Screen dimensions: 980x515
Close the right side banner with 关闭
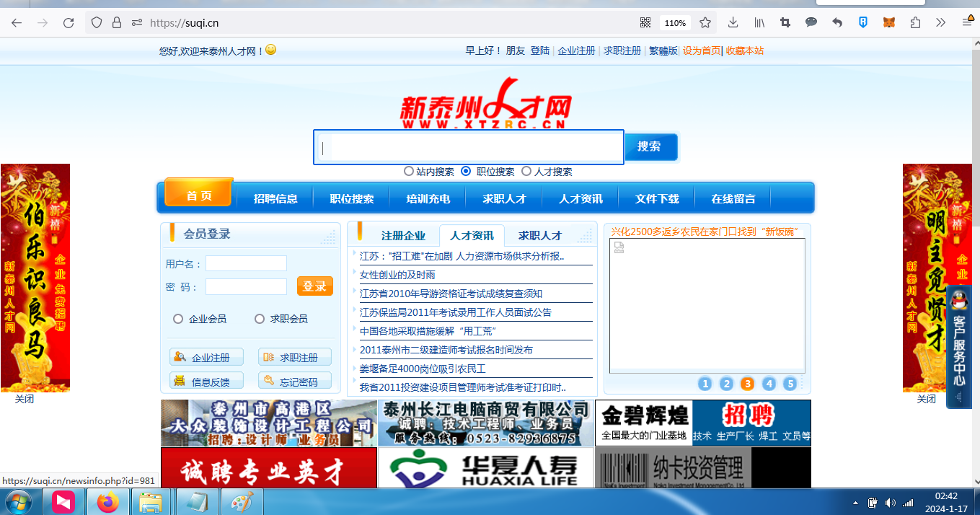(x=927, y=399)
